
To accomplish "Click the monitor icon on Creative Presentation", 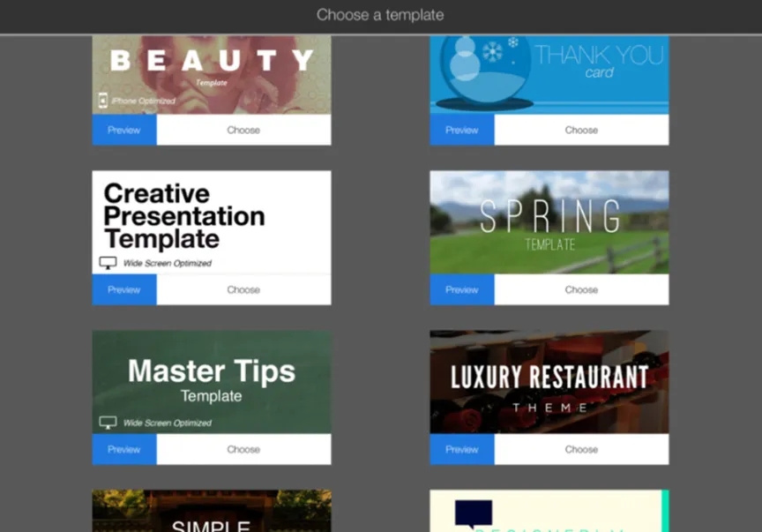I will tap(108, 263).
